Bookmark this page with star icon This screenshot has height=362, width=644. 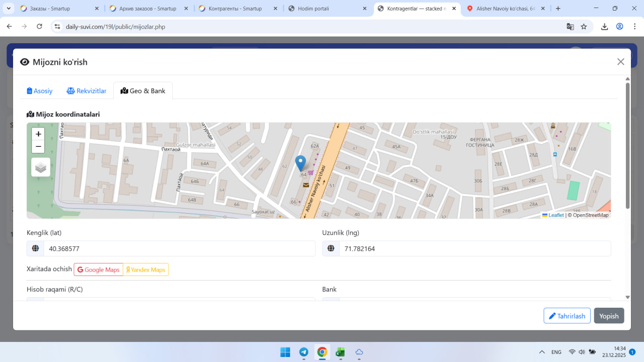(x=584, y=27)
